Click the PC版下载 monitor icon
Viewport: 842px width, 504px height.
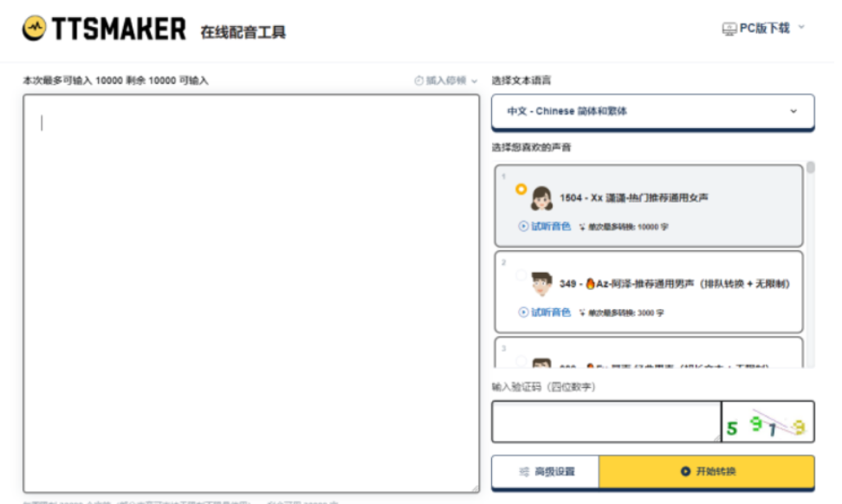729,29
